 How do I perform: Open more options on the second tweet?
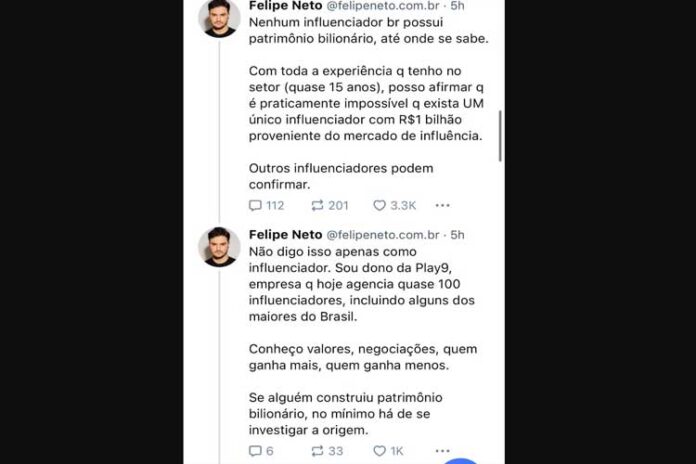(x=442, y=451)
